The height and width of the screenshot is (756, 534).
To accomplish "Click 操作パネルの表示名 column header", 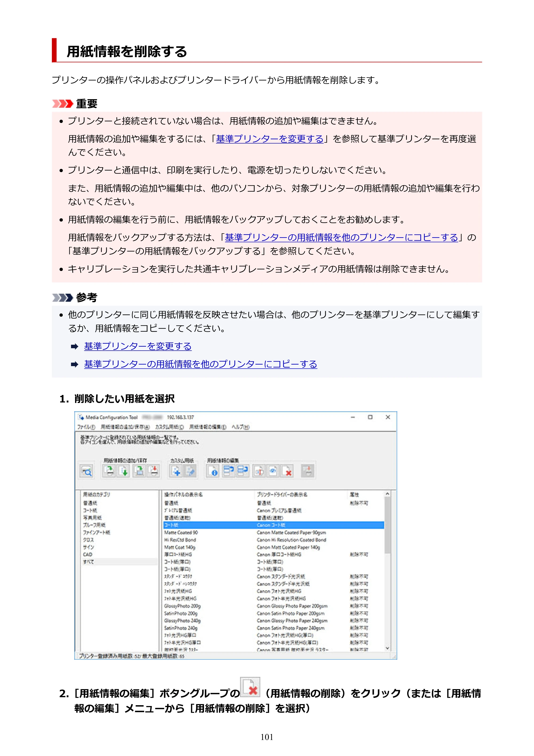I will [184, 495].
